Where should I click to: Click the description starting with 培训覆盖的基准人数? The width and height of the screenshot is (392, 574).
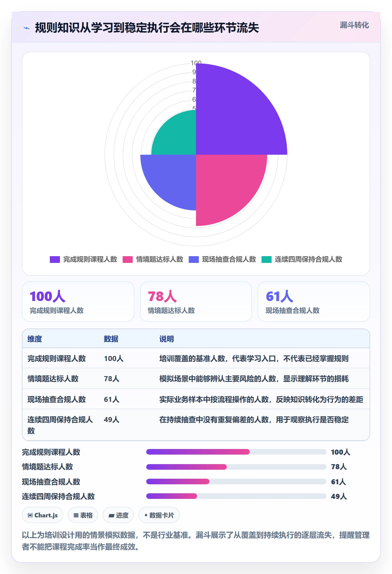(254, 358)
